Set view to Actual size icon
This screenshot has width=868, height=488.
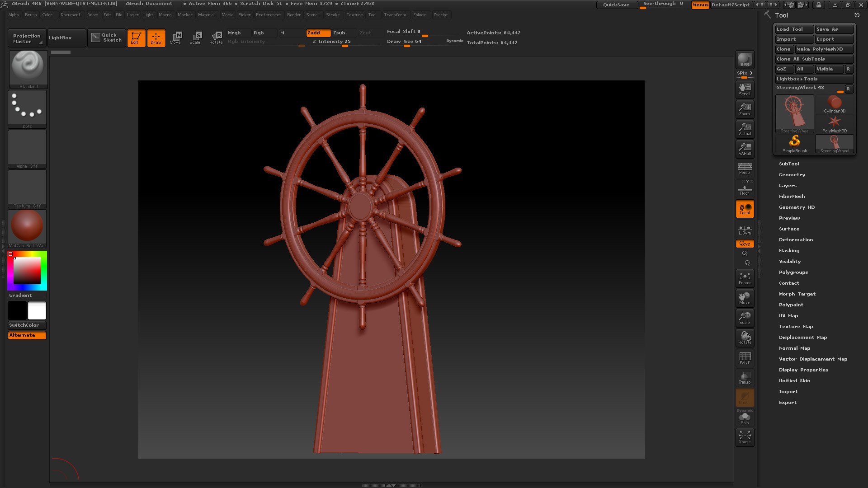pyautogui.click(x=745, y=129)
